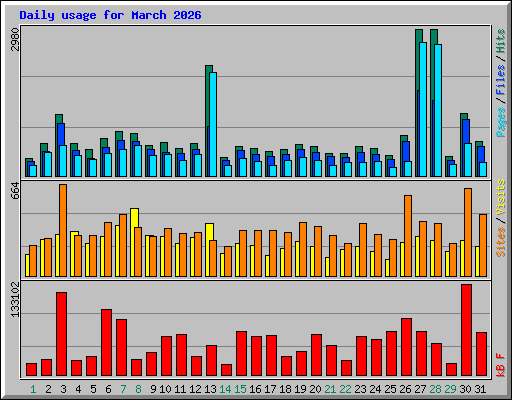Click the yellow sites bar for day 8

134,218
